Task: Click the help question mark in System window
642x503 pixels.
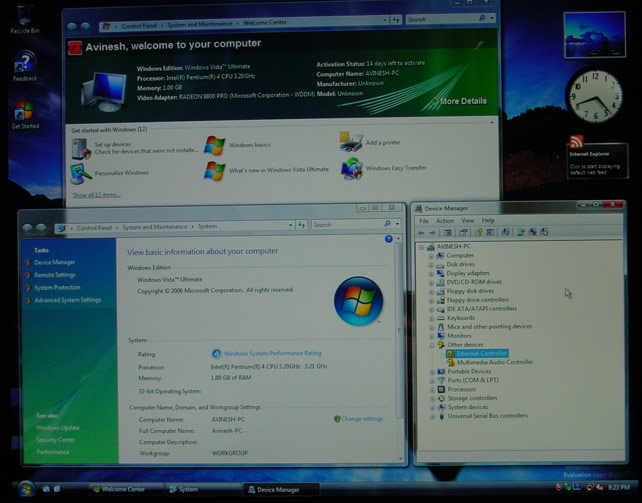Action: (x=389, y=239)
